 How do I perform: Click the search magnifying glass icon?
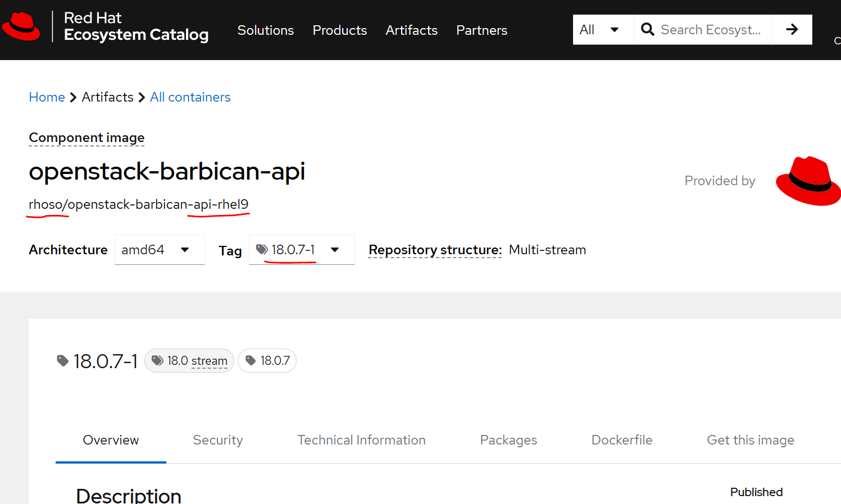pyautogui.click(x=647, y=30)
